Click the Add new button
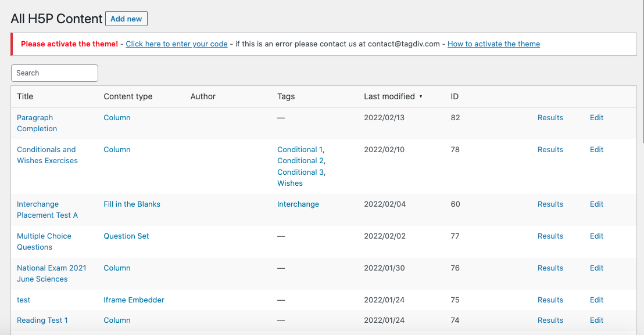 coord(126,19)
